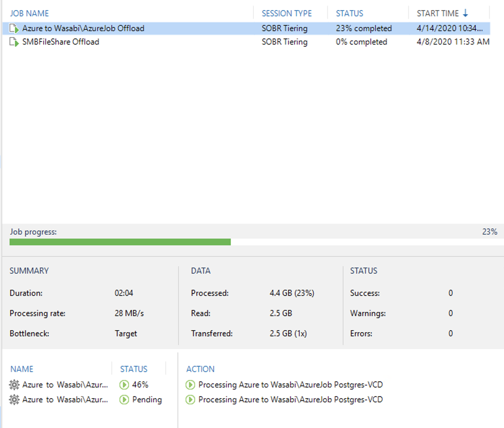Click the second Processing action status icon
Viewport: 504px width, 428px height.
(190, 399)
